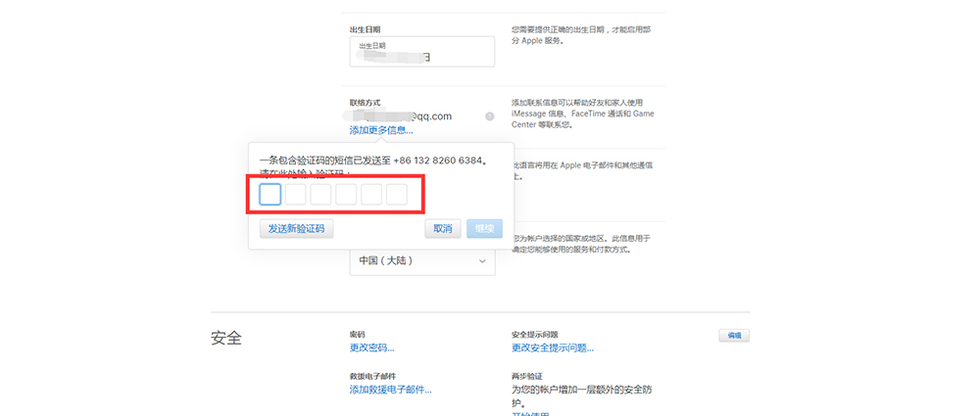This screenshot has height=416, width=980.
Task: Click the fourth verification code digit box
Action: (346, 195)
